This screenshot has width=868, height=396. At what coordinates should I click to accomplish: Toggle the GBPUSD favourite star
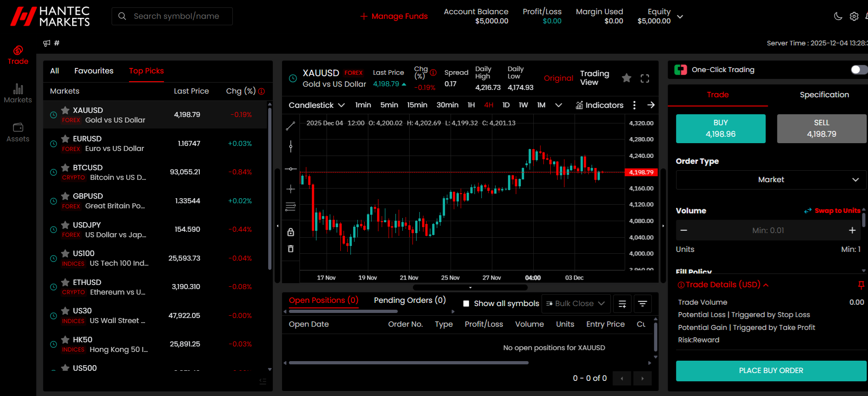point(65,196)
